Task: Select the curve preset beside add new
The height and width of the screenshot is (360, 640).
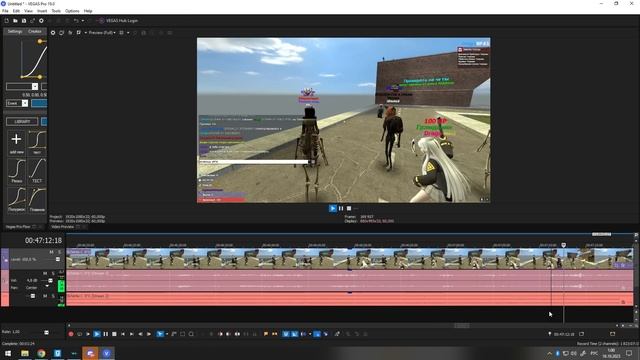Action: coord(37,142)
